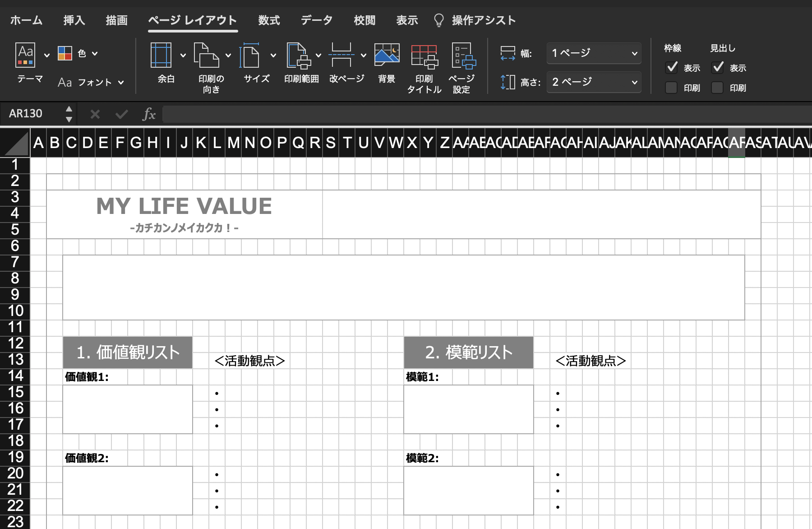Enable the 枠線 印刷 gridlines checkbox

click(x=671, y=88)
